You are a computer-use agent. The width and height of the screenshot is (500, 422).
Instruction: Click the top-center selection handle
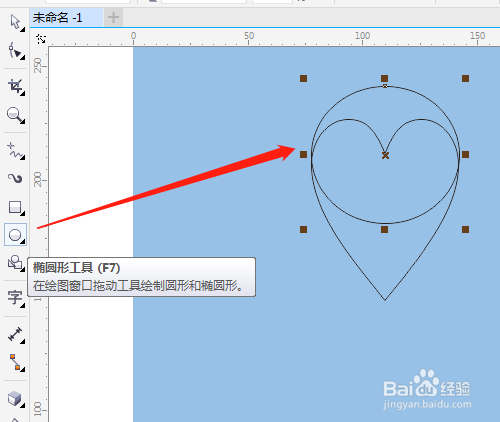click(x=384, y=78)
